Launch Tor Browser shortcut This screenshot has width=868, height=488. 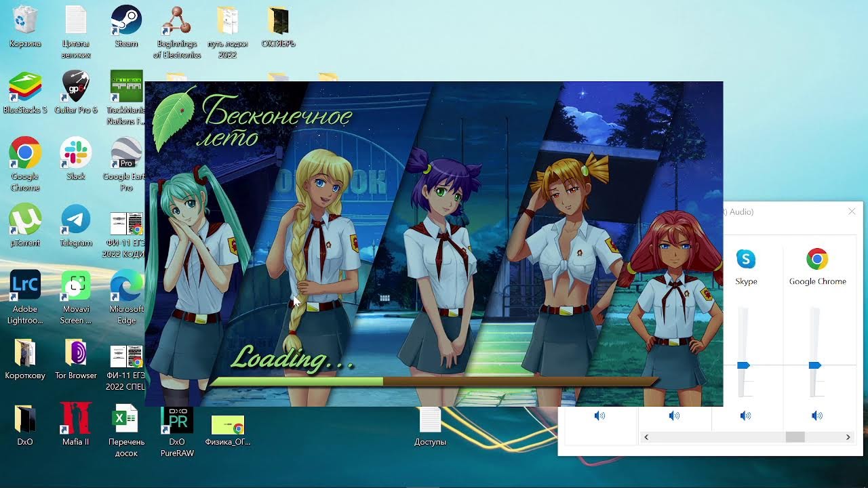point(75,359)
